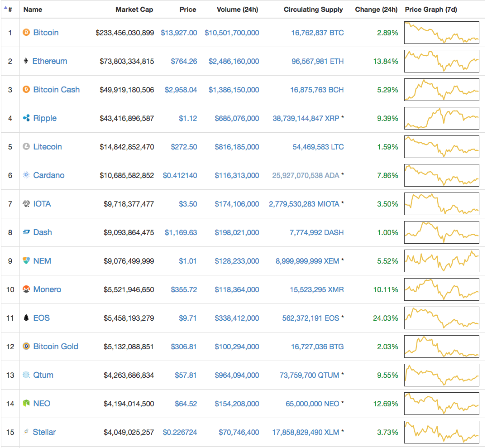The width and height of the screenshot is (492, 448).
Task: Open Stellar 7-day price graph
Action: [x=442, y=432]
